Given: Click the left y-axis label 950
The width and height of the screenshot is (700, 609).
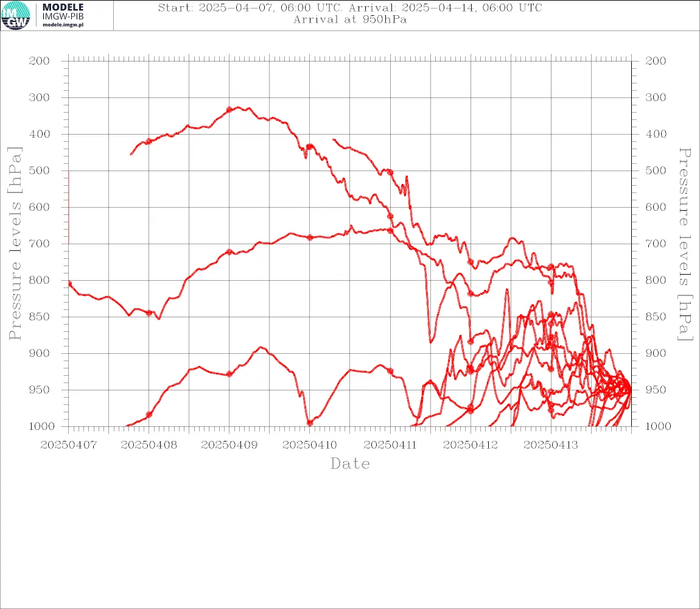Looking at the screenshot, I should coord(40,390).
